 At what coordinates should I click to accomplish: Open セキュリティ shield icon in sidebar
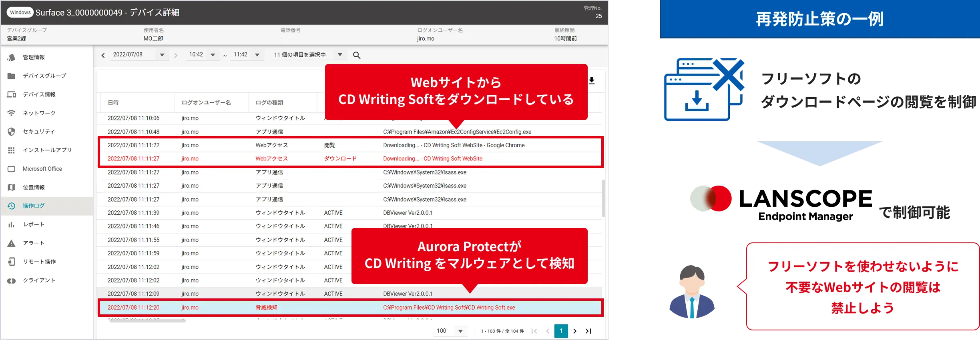tap(11, 132)
